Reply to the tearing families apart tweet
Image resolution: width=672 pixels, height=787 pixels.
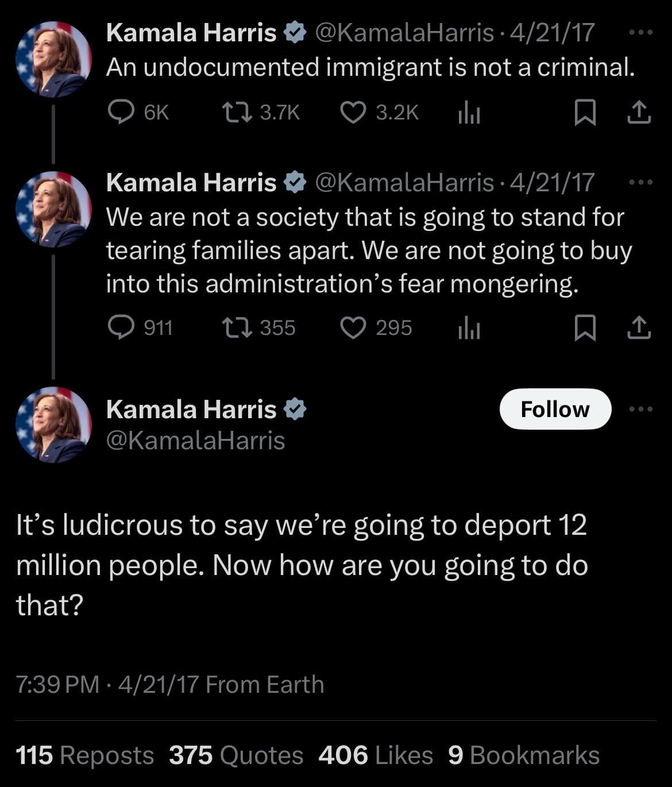point(121,327)
